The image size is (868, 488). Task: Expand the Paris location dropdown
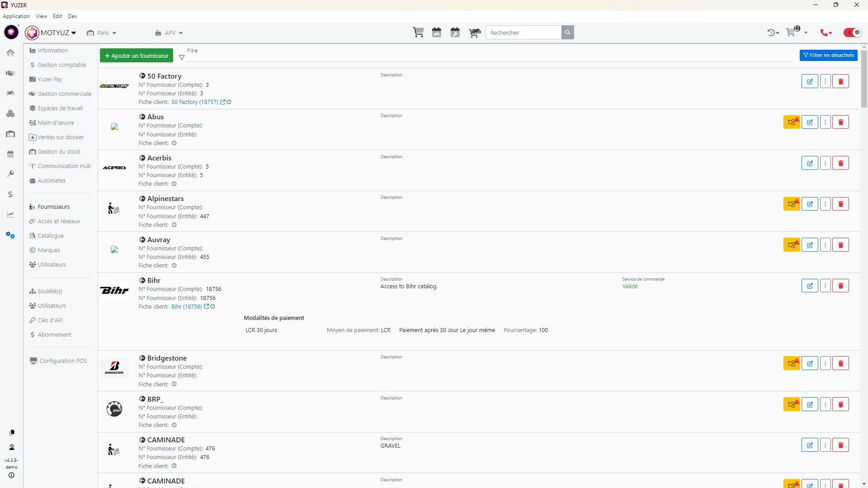tap(102, 33)
